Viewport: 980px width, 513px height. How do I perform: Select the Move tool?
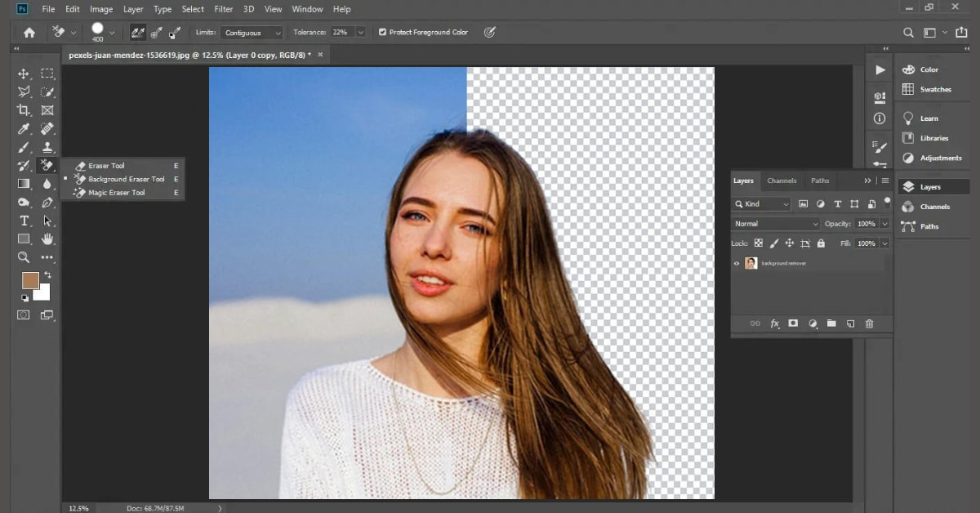coord(24,74)
